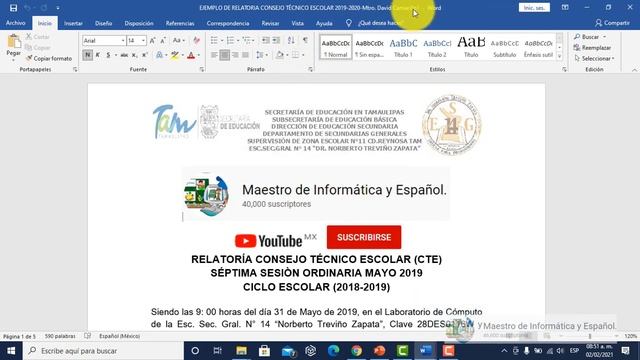Save document with floppy disk icon

pos(13,8)
